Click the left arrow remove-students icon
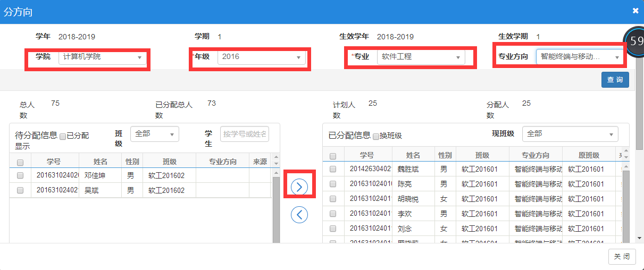The width and height of the screenshot is (644, 270). tap(299, 214)
